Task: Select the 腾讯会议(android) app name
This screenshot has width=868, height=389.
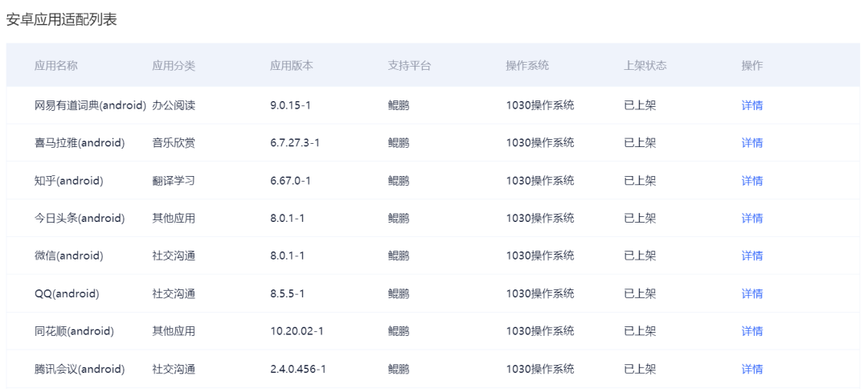Action: (x=80, y=369)
